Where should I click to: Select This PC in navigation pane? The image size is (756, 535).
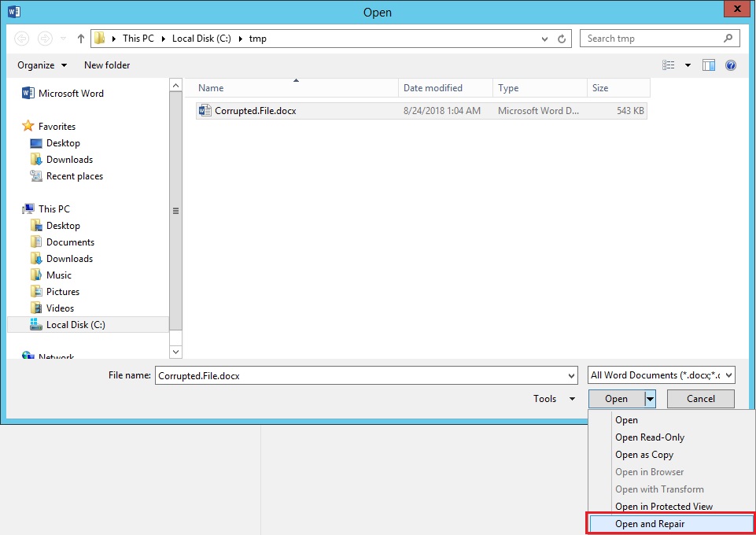coord(46,208)
